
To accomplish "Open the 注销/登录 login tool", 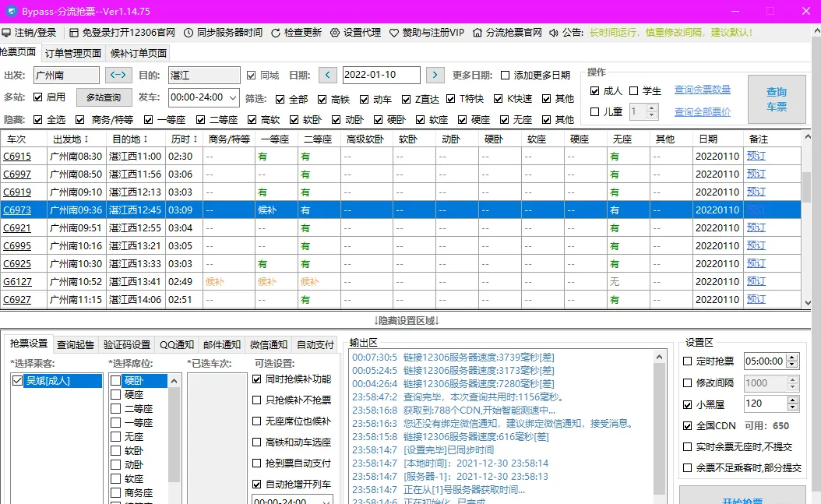I will point(34,33).
